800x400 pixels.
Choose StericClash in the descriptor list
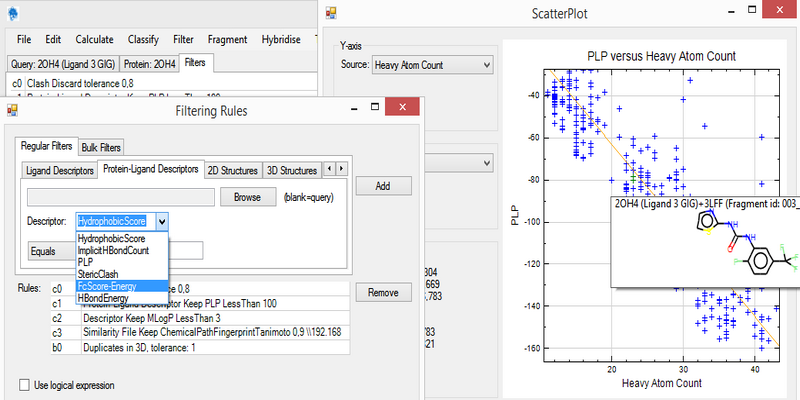pos(100,274)
